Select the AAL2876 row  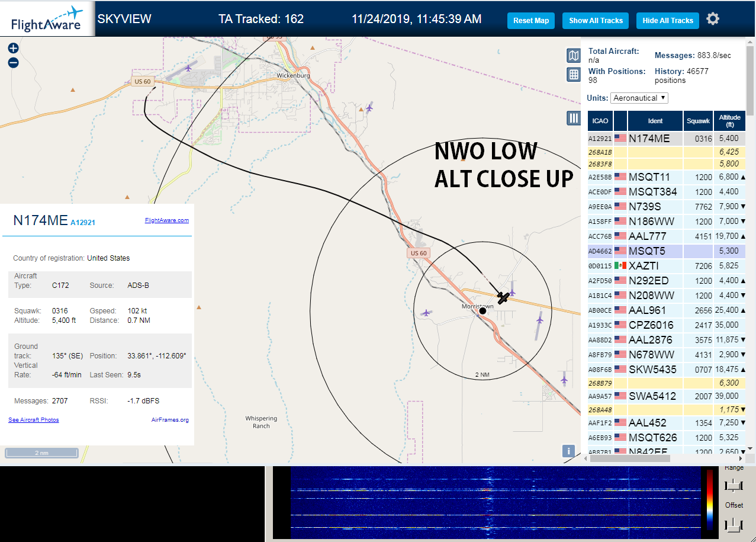667,340
